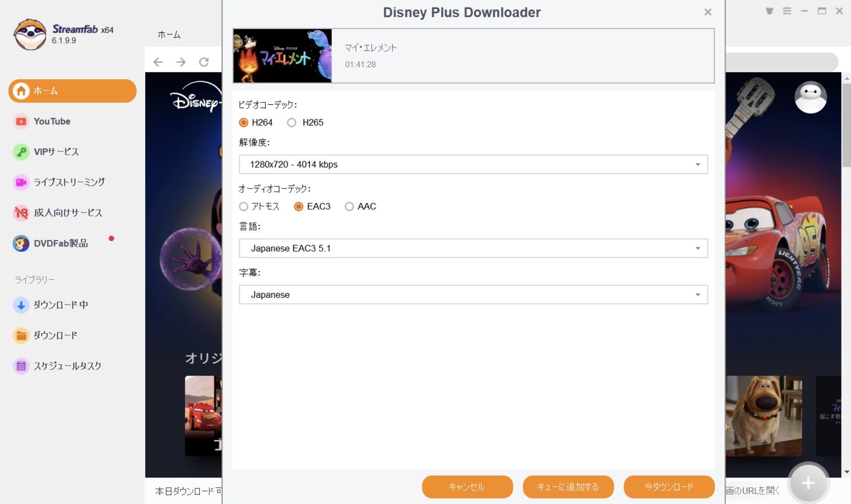
Task: Click the downloading arrow icon
Action: [x=21, y=305]
